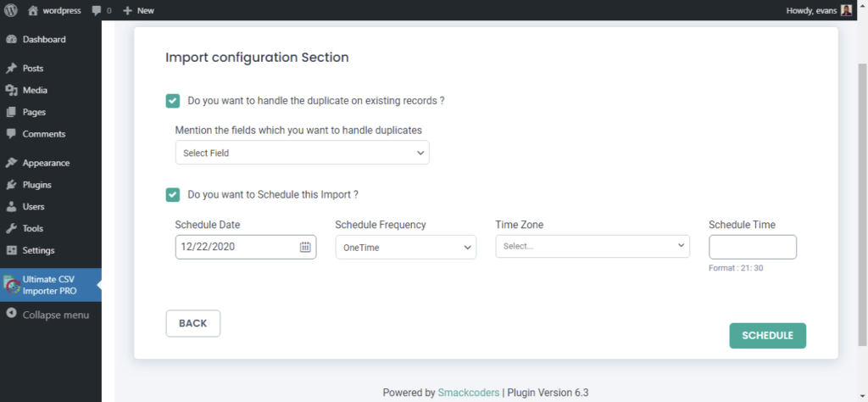Click the Ultimate CSV Importer PRO icon

pyautogui.click(x=11, y=285)
